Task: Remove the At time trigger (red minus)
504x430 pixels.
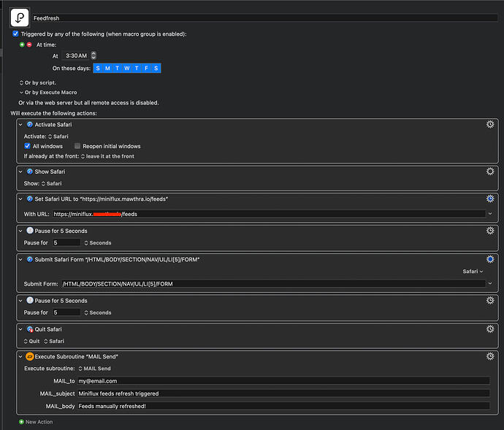Action: coord(29,45)
